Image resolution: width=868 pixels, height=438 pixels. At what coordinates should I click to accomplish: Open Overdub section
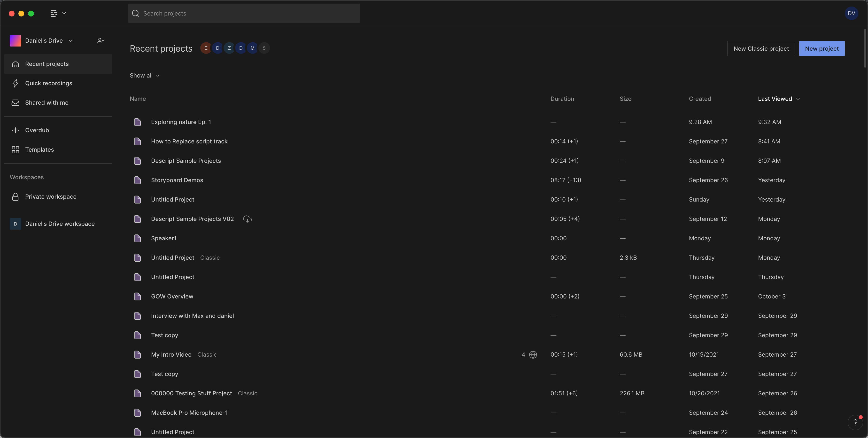[58, 130]
